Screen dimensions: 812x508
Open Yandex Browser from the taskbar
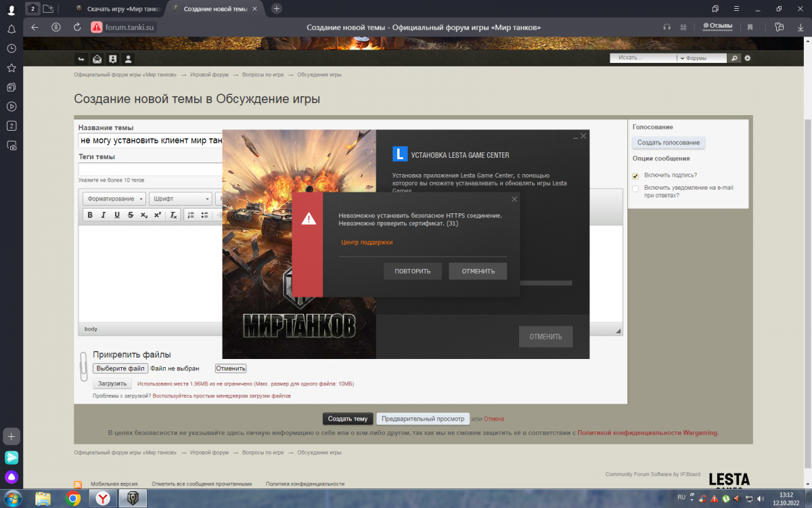point(103,499)
